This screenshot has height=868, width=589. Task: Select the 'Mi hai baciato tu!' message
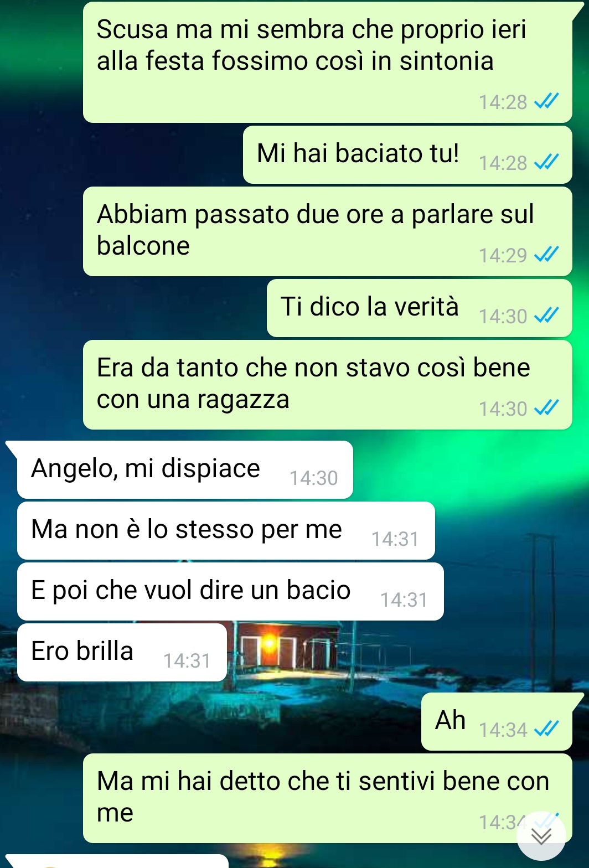pos(407,154)
